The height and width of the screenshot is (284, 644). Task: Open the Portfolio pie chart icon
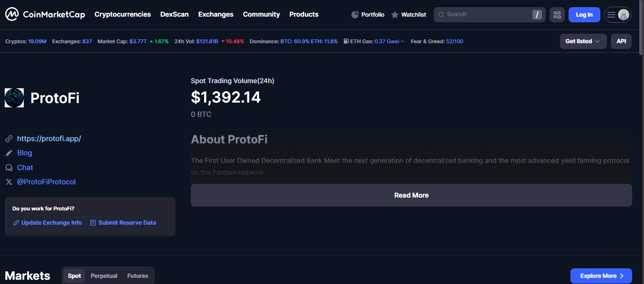pyautogui.click(x=355, y=15)
